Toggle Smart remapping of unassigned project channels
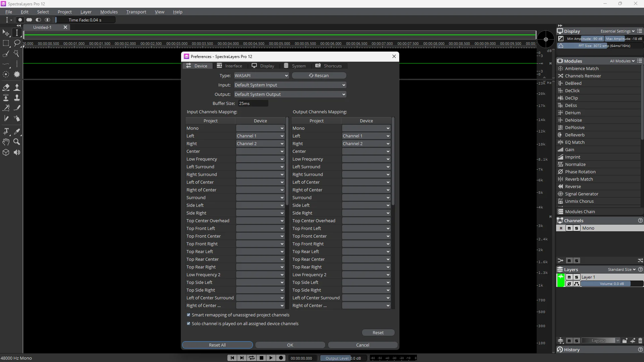 pyautogui.click(x=189, y=315)
